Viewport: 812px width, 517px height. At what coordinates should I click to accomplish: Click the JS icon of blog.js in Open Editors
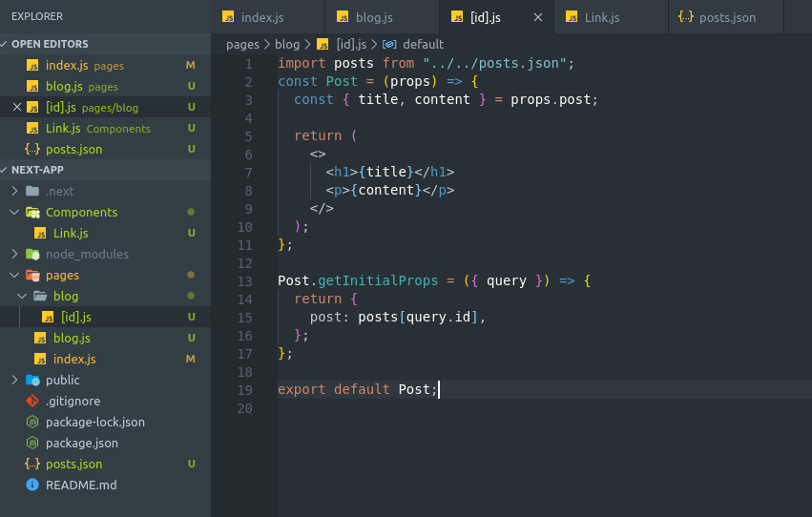click(32, 86)
